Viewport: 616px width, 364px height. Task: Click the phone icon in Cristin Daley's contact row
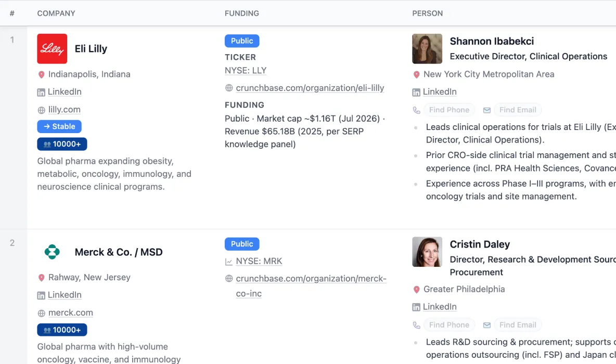[416, 325]
